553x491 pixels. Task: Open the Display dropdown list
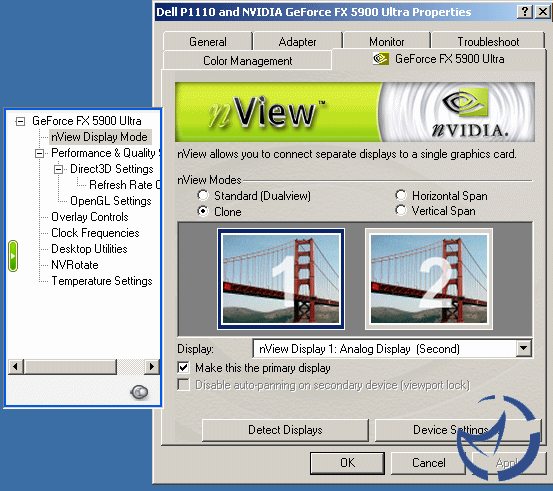(524, 348)
